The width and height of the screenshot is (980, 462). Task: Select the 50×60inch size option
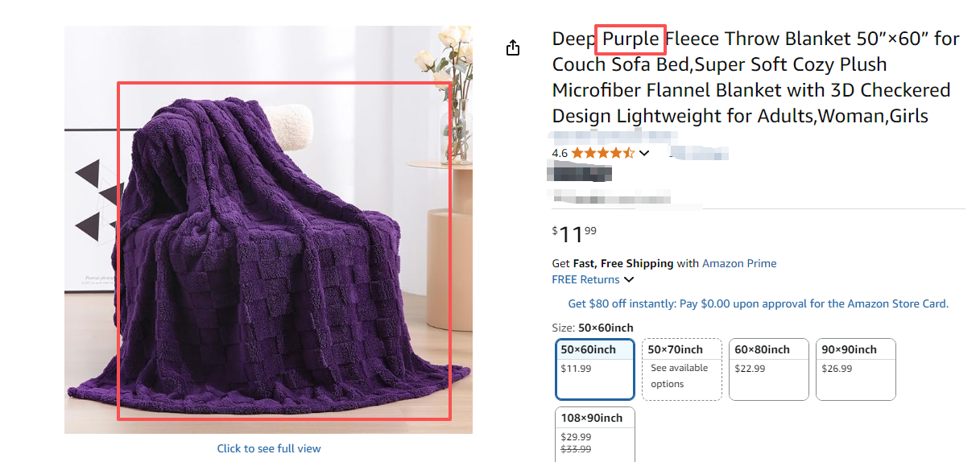point(595,369)
